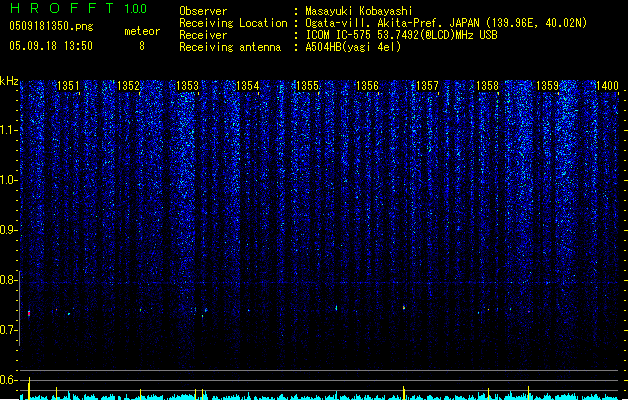Click the ICOM IC-575 receiver details
This screenshot has height=400, width=629.
(401, 35)
